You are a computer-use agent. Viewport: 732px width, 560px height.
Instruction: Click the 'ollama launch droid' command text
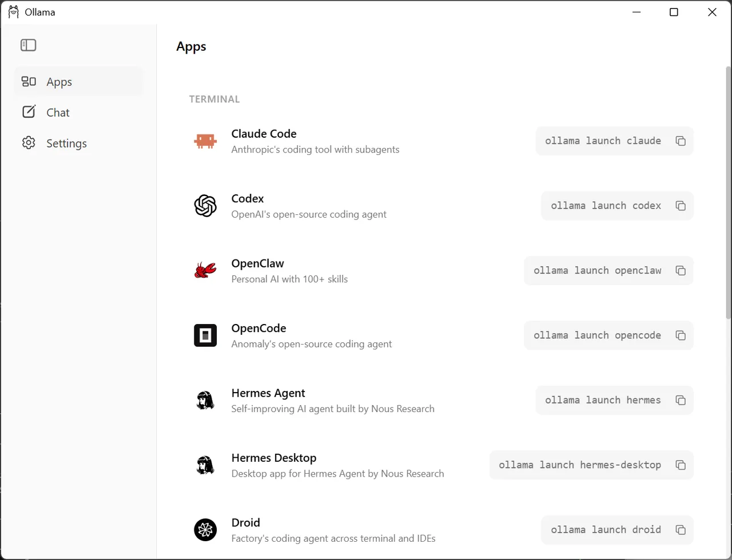(606, 530)
